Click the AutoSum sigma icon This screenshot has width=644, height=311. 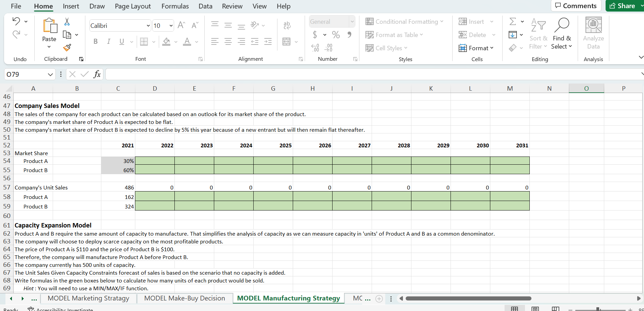point(513,22)
